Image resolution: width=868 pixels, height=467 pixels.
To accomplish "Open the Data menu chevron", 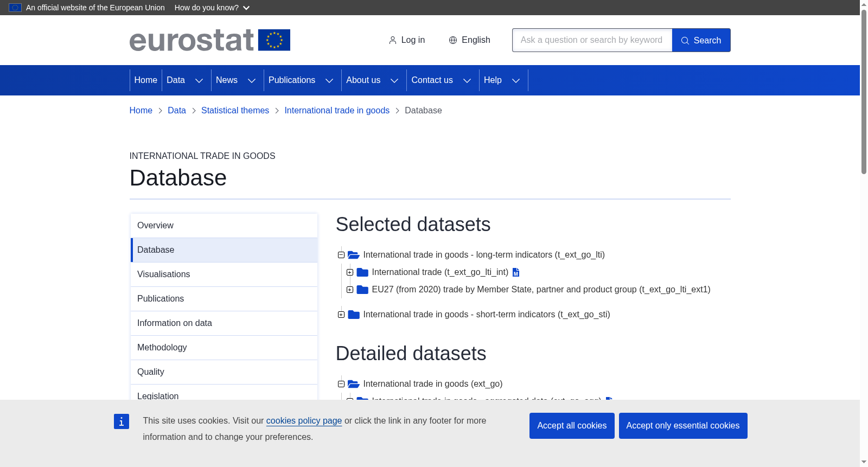I will coord(199,80).
